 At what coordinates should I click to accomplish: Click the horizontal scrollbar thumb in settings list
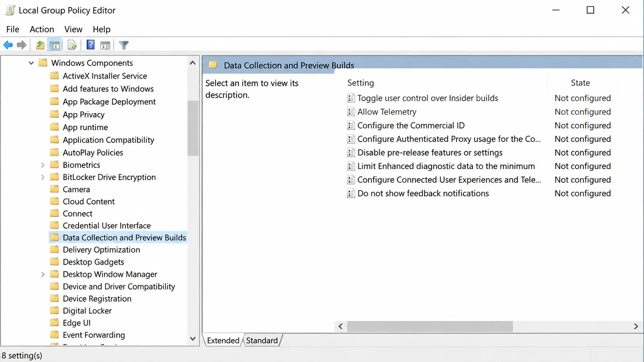tap(430, 326)
